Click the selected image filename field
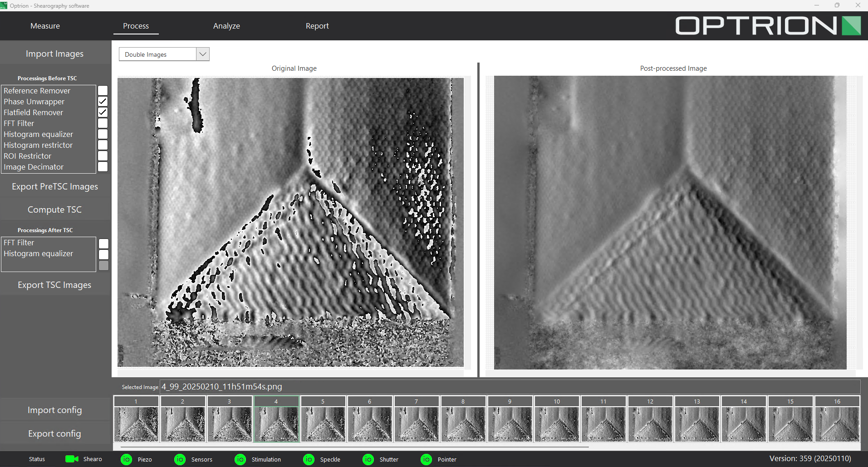Screen dimensions: 868x467 [x=510, y=387]
